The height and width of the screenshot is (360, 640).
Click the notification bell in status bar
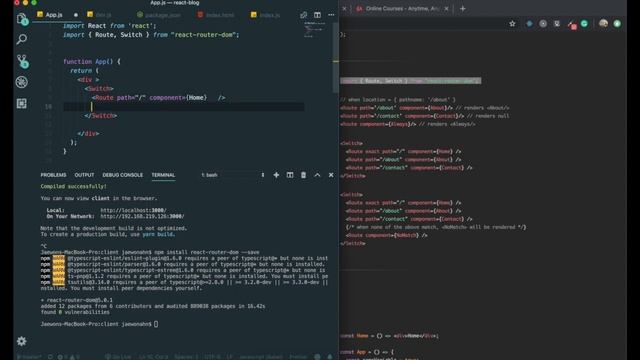click(x=330, y=357)
